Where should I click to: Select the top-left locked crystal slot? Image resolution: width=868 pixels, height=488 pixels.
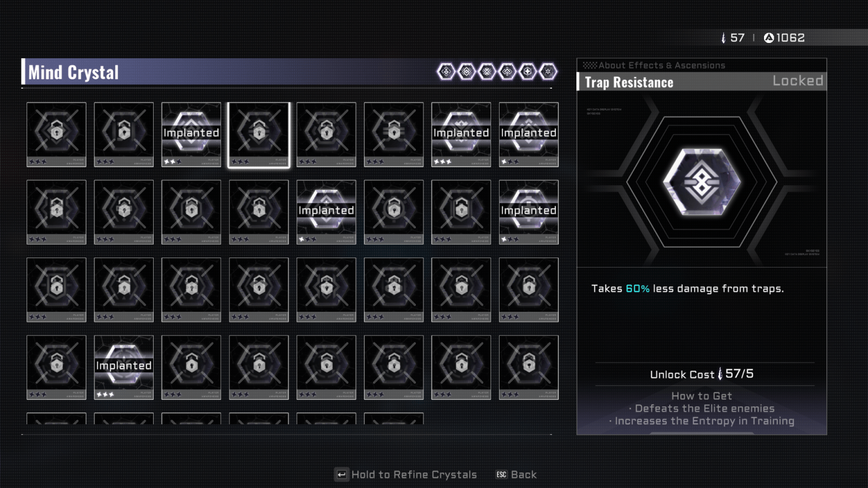coord(57,134)
